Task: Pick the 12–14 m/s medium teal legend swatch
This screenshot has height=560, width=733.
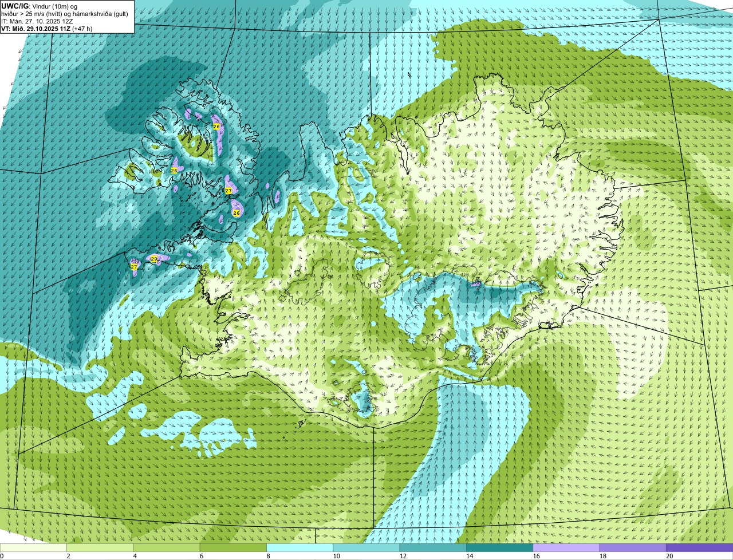Action: 433,547
